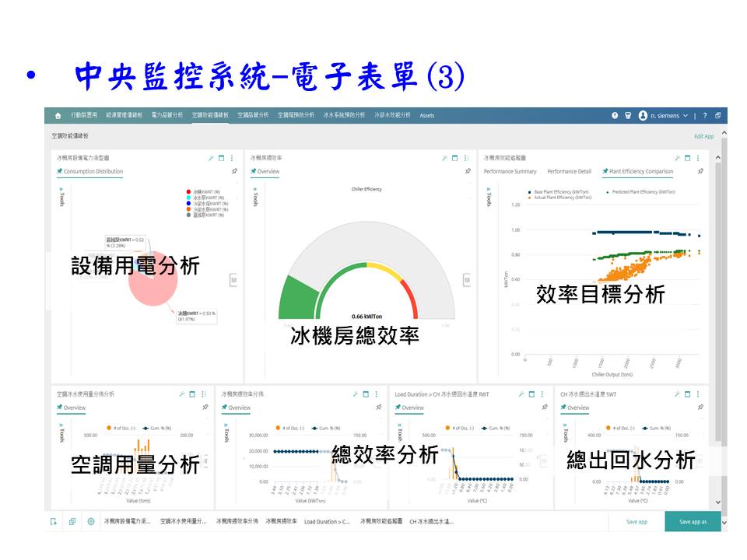Maximize the 空調冰水使用量分佈分析 panel

pyautogui.click(x=192, y=394)
